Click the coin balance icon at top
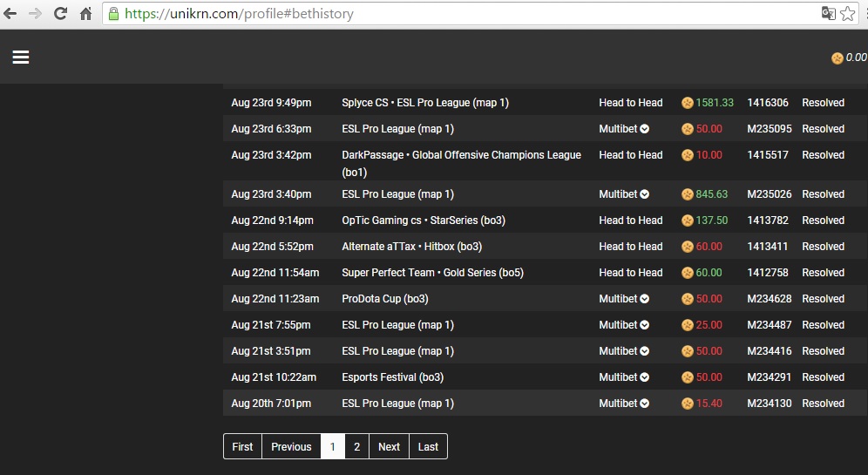 click(837, 58)
